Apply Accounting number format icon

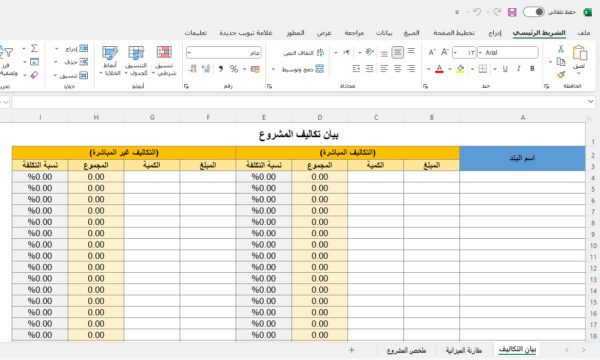255,69
